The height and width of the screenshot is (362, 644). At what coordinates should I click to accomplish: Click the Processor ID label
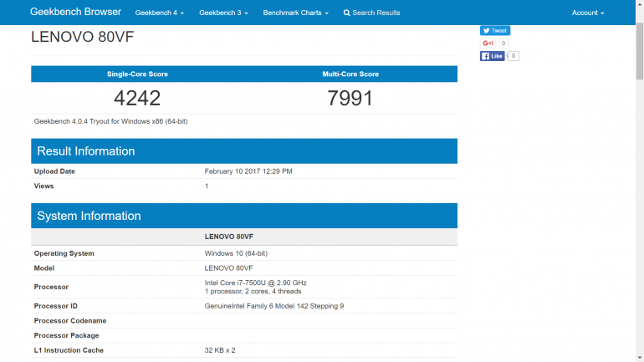click(x=55, y=306)
